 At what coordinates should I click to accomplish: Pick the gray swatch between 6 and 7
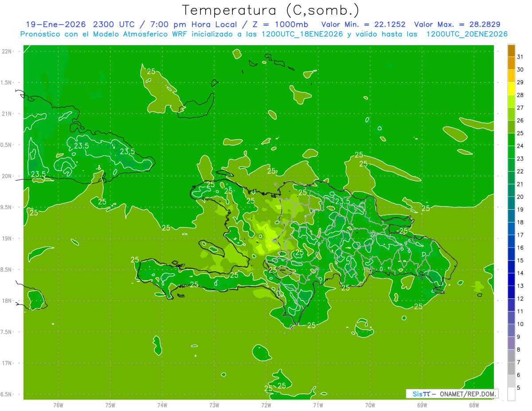pyautogui.click(x=511, y=368)
